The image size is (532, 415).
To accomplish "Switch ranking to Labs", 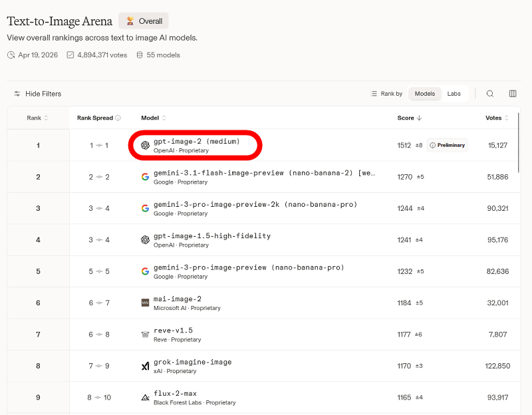I will coord(454,94).
